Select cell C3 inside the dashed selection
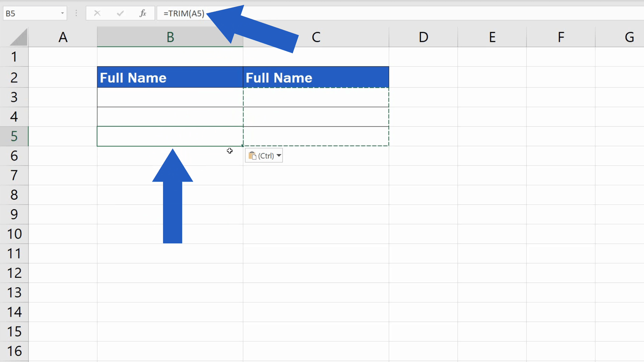This screenshot has height=362, width=644. coord(316,97)
